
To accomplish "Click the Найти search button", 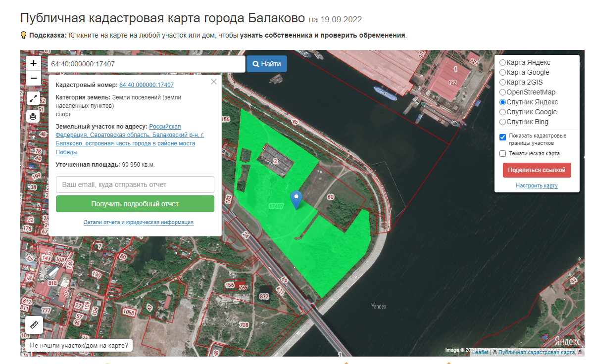I will pyautogui.click(x=266, y=64).
